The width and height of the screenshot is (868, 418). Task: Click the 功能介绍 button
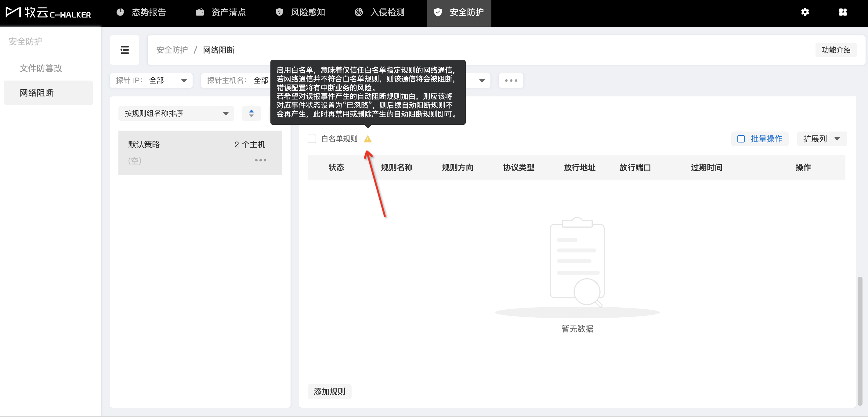836,50
